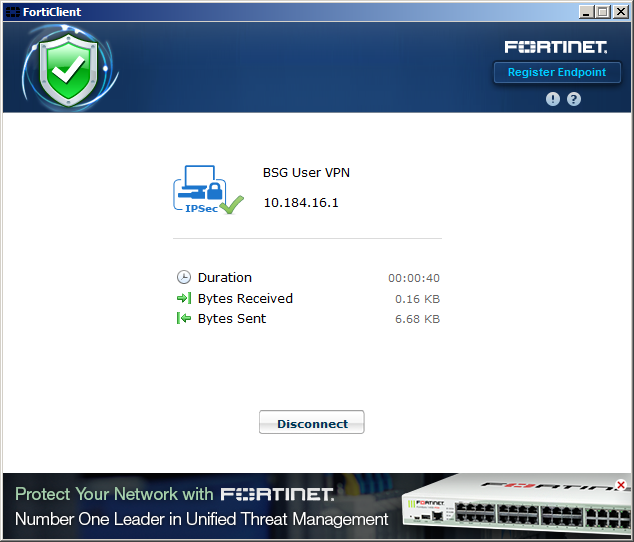Click the duration value 00:00:40

pos(414,278)
